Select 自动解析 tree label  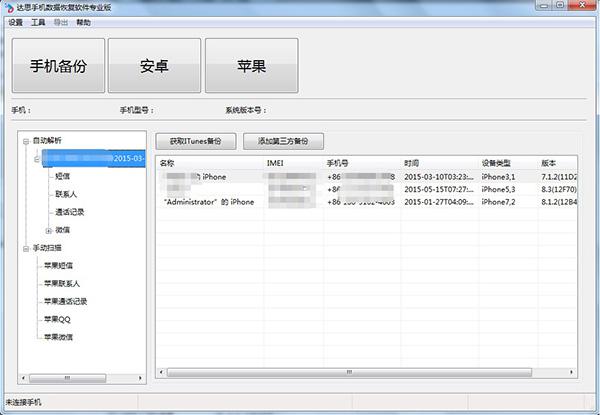tap(47, 140)
